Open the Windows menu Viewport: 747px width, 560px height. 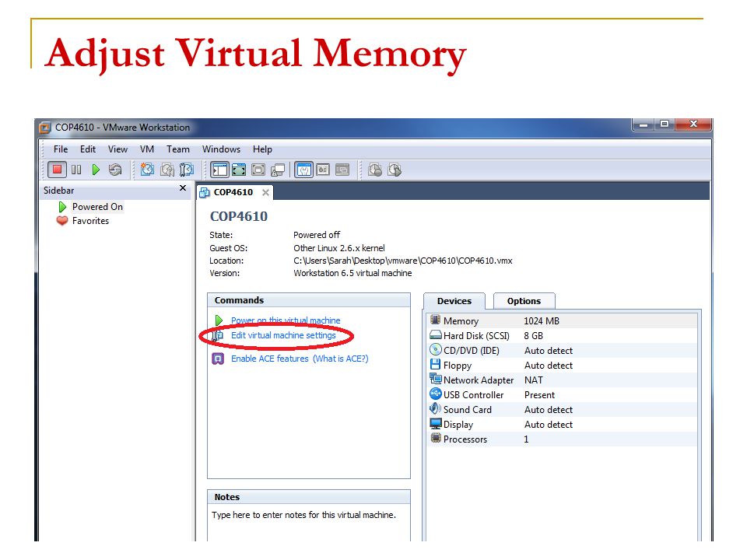221,149
